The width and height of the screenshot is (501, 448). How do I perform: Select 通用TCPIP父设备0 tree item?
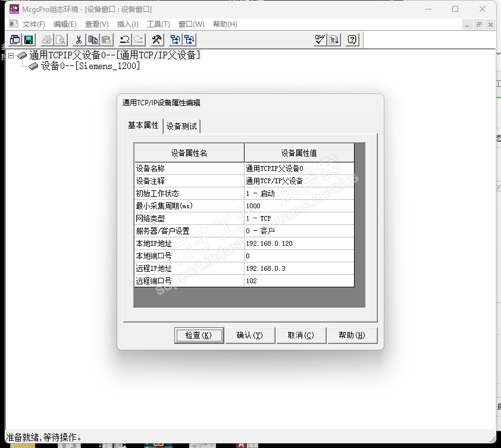[115, 55]
